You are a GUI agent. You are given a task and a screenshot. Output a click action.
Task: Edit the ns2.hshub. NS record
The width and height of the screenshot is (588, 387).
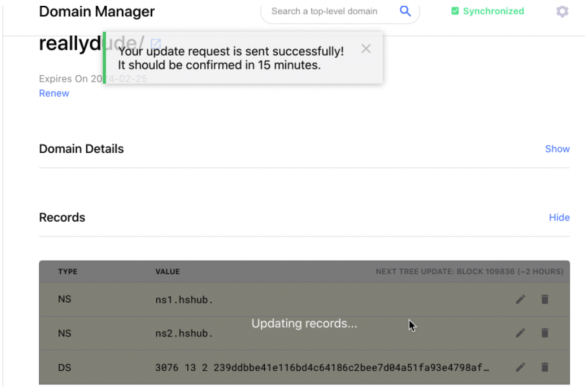tap(520, 333)
